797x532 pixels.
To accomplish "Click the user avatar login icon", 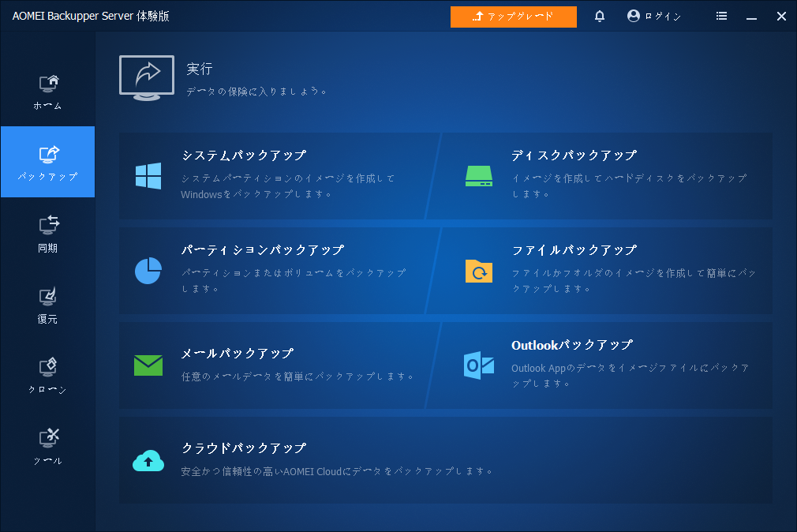I will pos(634,16).
